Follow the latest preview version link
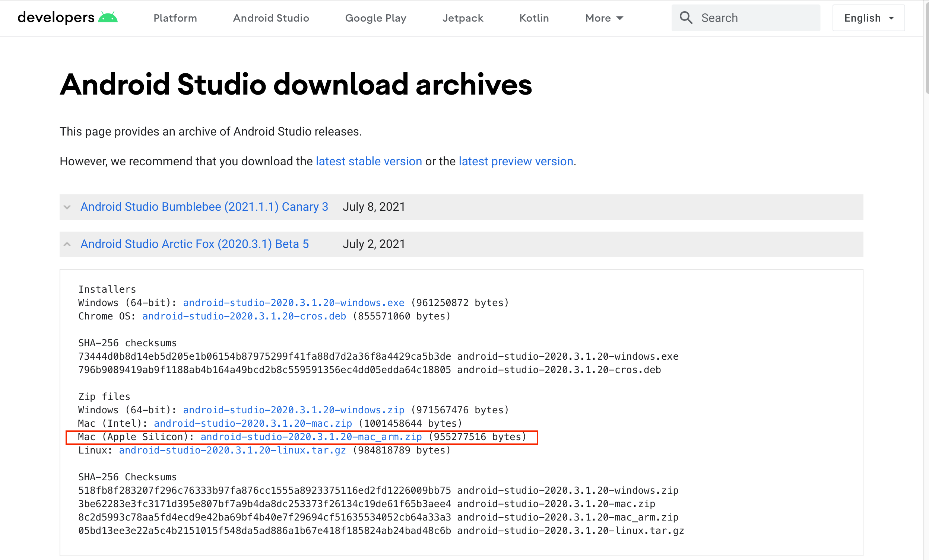Image resolution: width=929 pixels, height=560 pixels. [516, 161]
